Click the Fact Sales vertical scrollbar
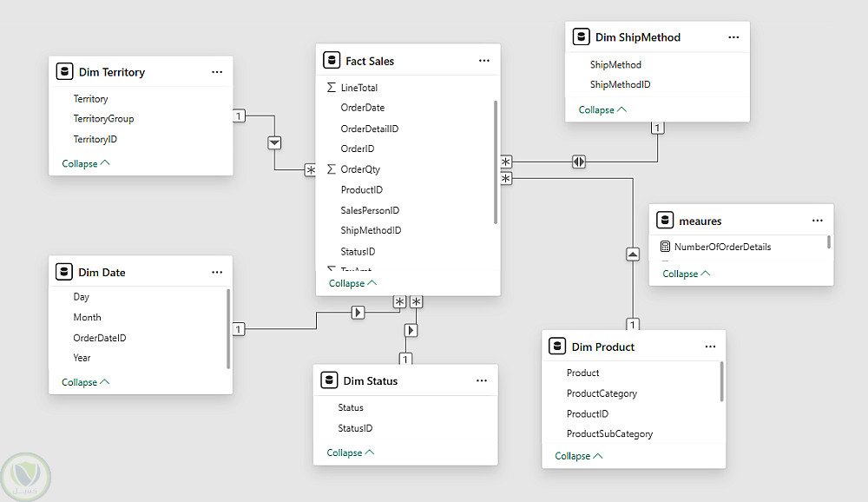Image resolution: width=868 pixels, height=502 pixels. (496, 161)
